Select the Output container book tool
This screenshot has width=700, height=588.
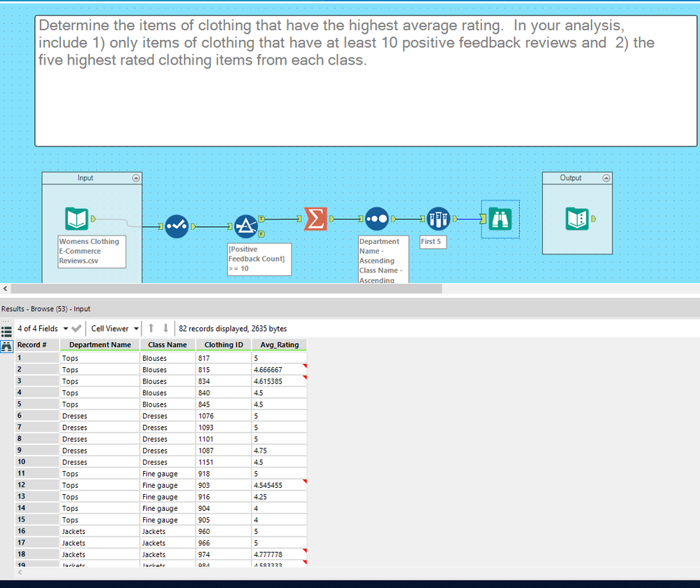point(577,219)
